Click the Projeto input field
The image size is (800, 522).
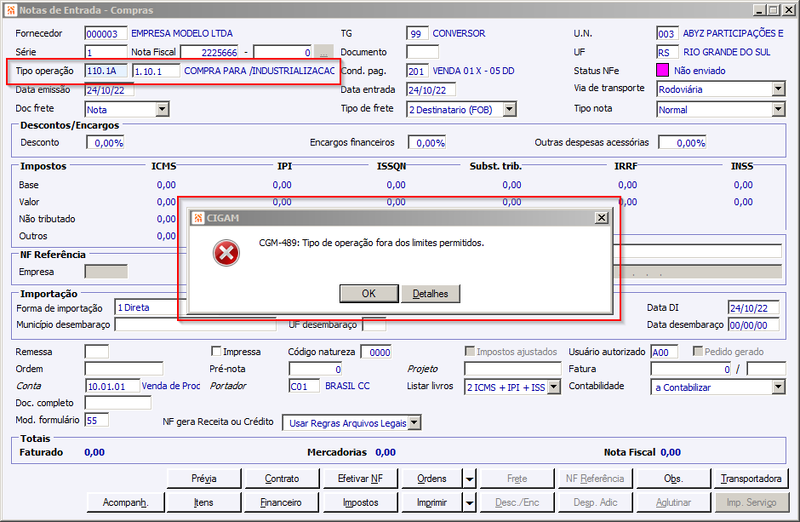pos(513,368)
